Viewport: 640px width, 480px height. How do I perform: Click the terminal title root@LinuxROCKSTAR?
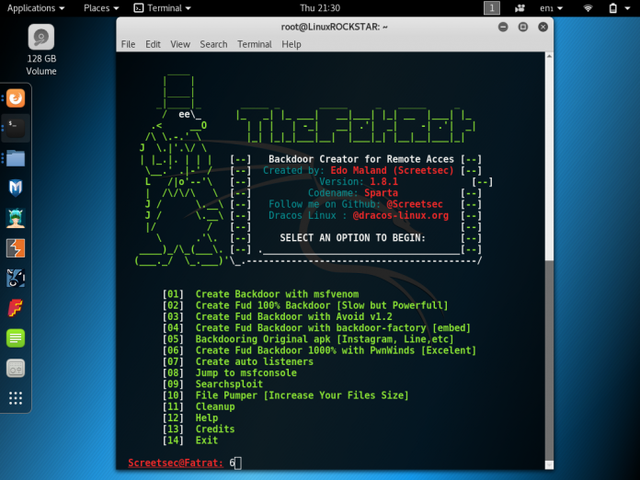click(x=334, y=27)
